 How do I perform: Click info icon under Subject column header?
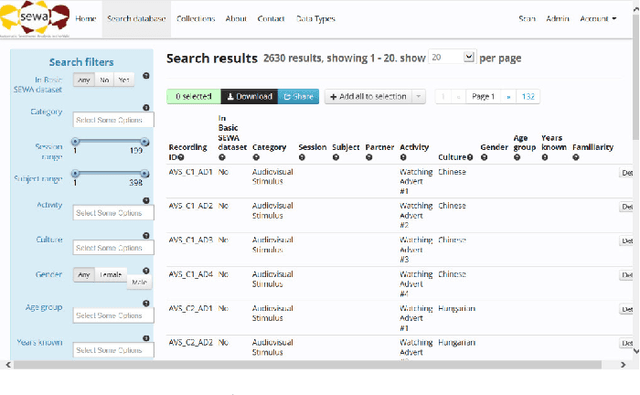click(x=336, y=157)
